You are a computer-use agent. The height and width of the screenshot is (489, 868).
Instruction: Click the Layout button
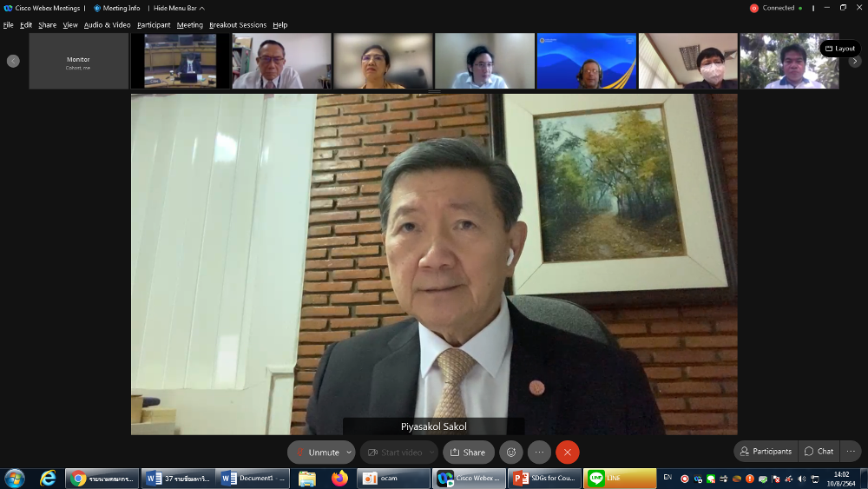coord(840,49)
